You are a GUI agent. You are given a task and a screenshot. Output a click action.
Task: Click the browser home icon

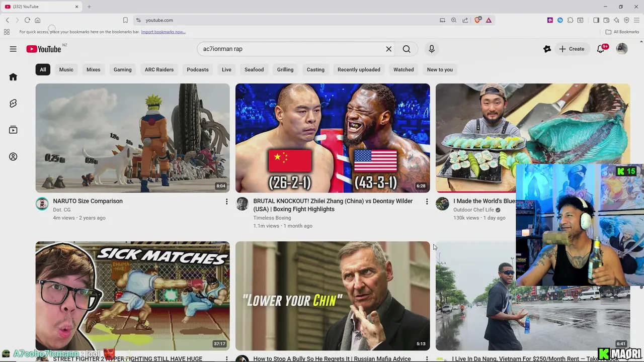(x=37, y=20)
